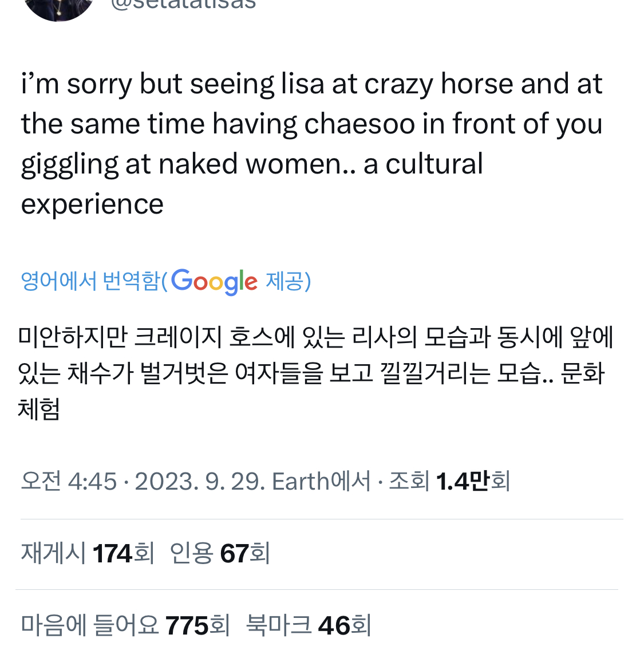View the 마음에 들어요 775회 likes list
This screenshot has height=650, width=644.
point(125,625)
